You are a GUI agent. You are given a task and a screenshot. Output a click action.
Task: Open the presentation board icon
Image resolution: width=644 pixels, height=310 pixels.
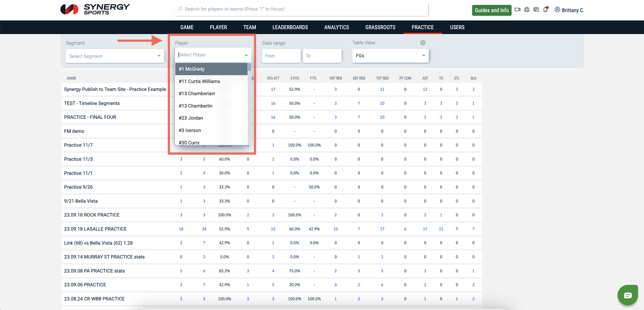(536, 10)
